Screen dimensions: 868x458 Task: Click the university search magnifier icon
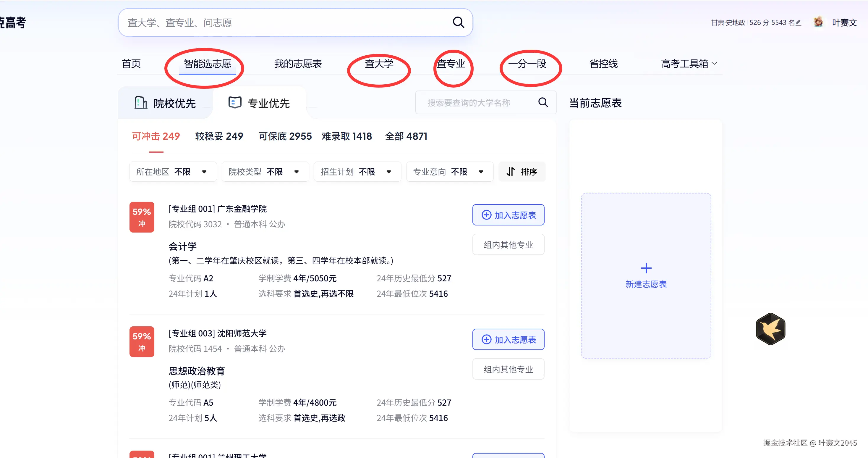[543, 102]
